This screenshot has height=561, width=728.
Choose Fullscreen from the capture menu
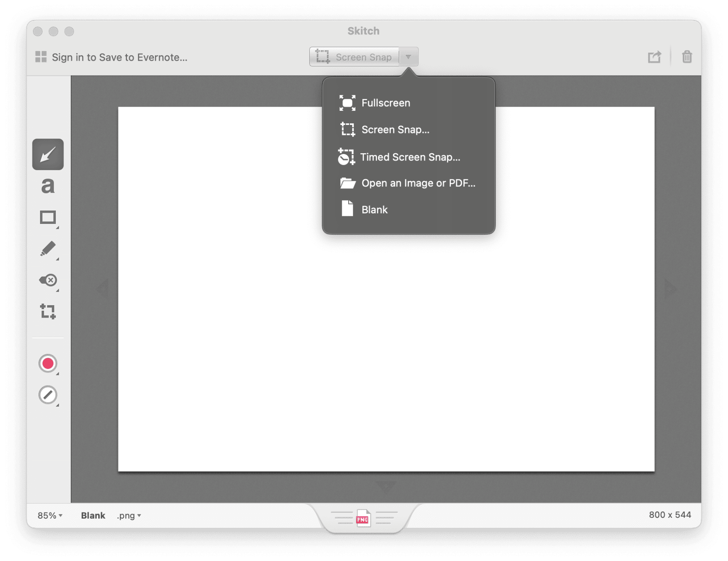pyautogui.click(x=385, y=103)
